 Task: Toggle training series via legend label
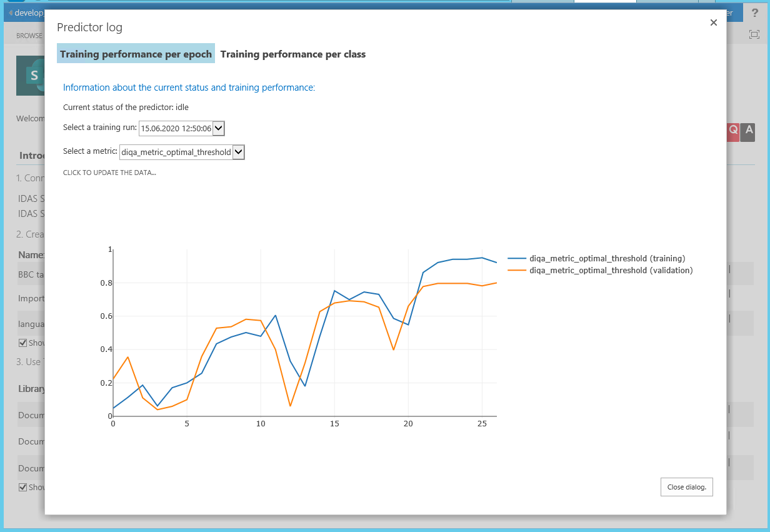(x=607, y=258)
